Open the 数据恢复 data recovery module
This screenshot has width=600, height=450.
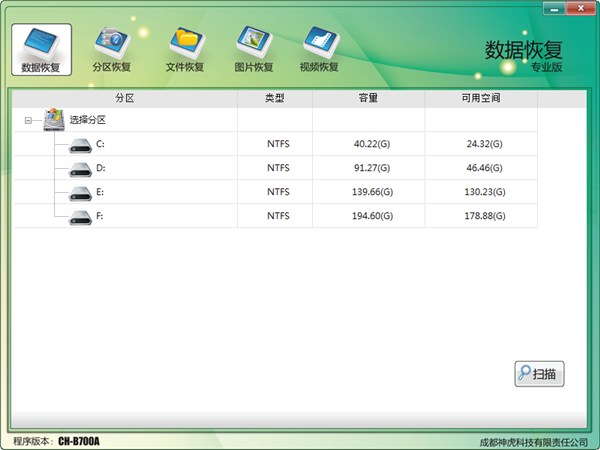click(x=41, y=50)
